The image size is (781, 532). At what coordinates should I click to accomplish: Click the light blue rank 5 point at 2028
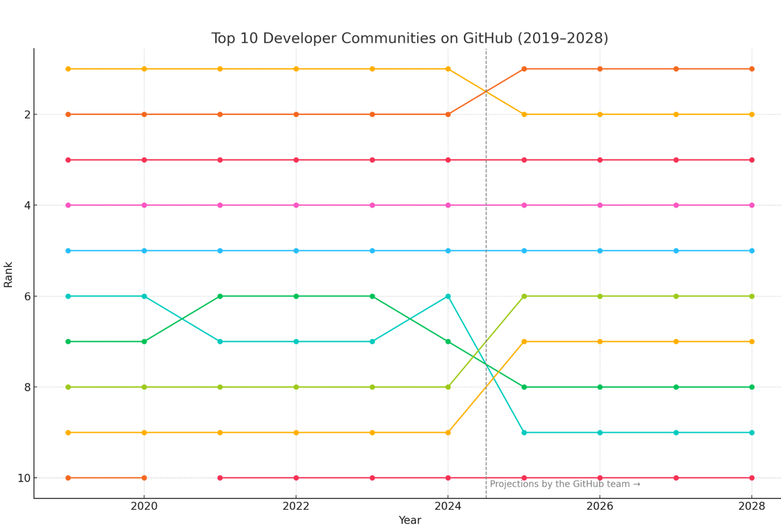tap(752, 251)
